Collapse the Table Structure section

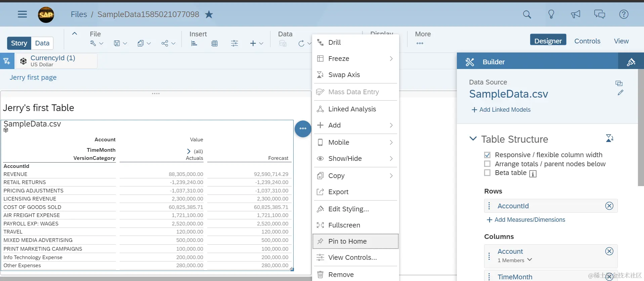tap(473, 139)
